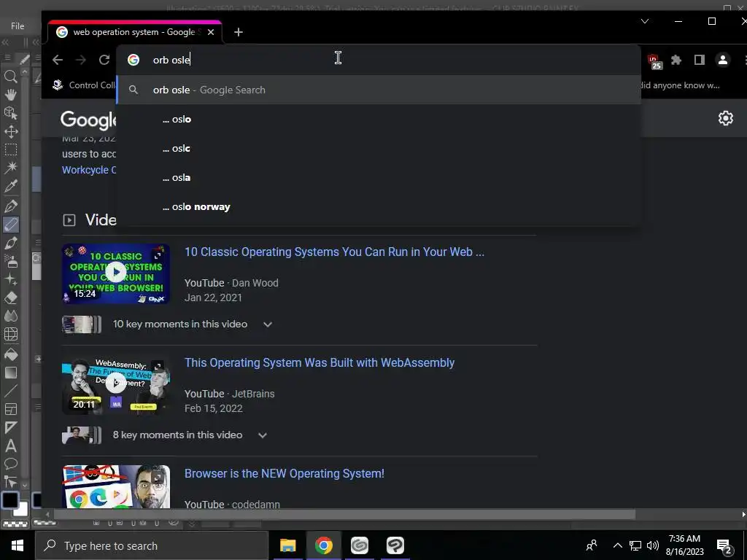Select the Decoration sparkle tool
The image size is (747, 560).
point(10,279)
